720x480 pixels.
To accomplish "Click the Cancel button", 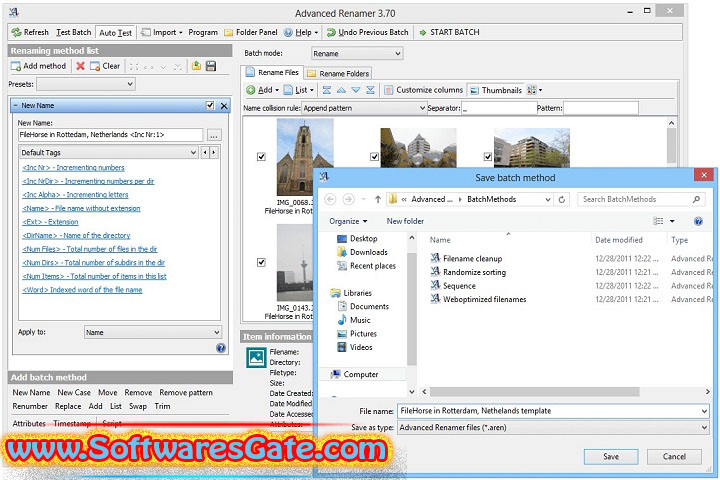I will coord(674,457).
